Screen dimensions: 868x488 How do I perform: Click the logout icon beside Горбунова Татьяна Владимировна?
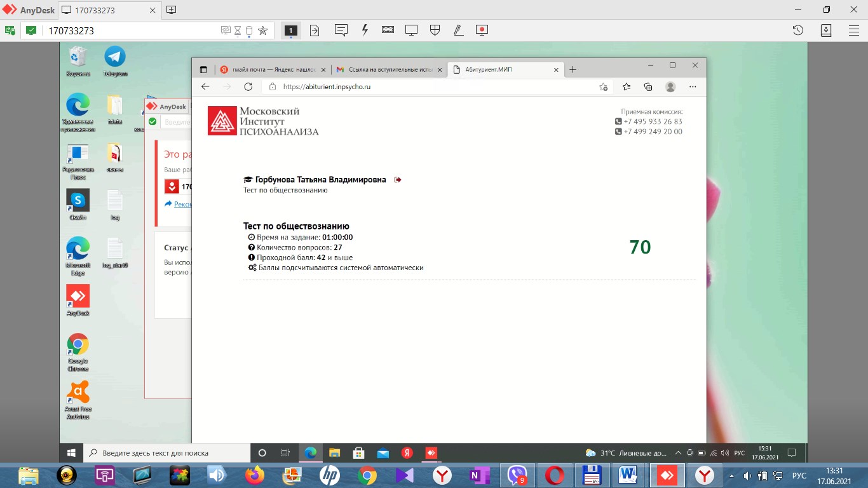click(398, 180)
